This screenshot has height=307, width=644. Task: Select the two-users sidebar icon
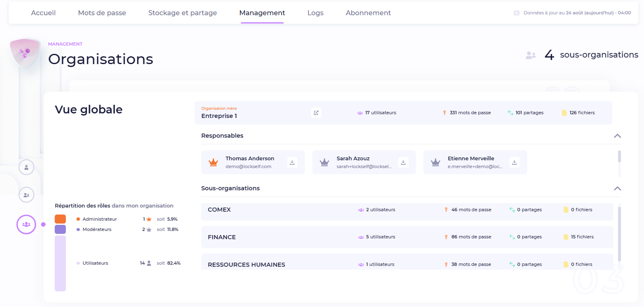[26, 195]
